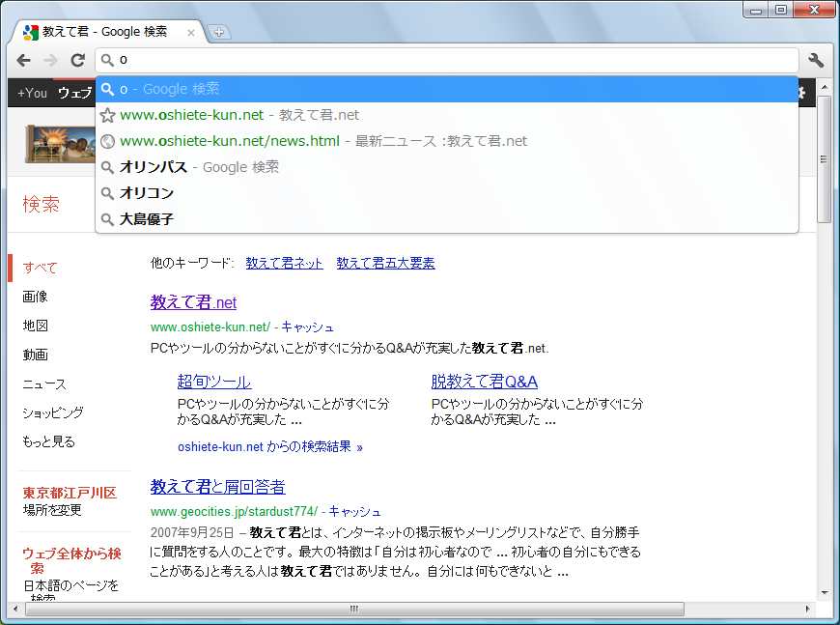
Task: Open search result 教えて君と屑回答者
Action: [217, 487]
